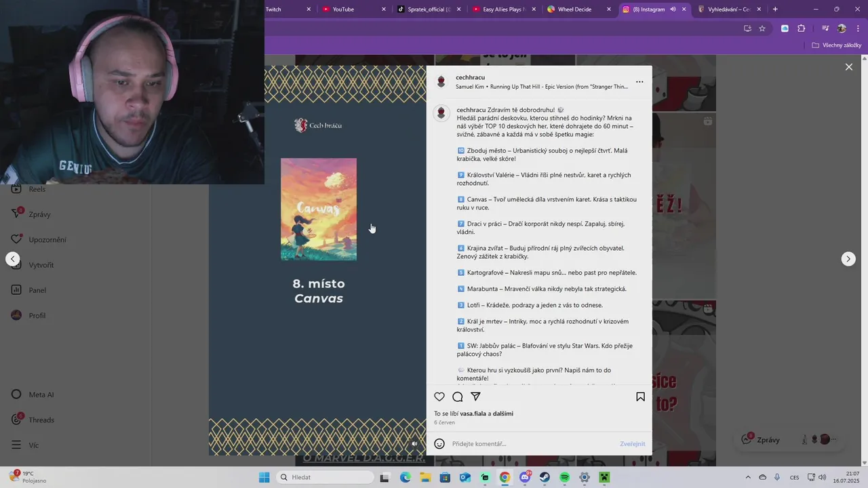Go to the next post arrow

tap(848, 259)
